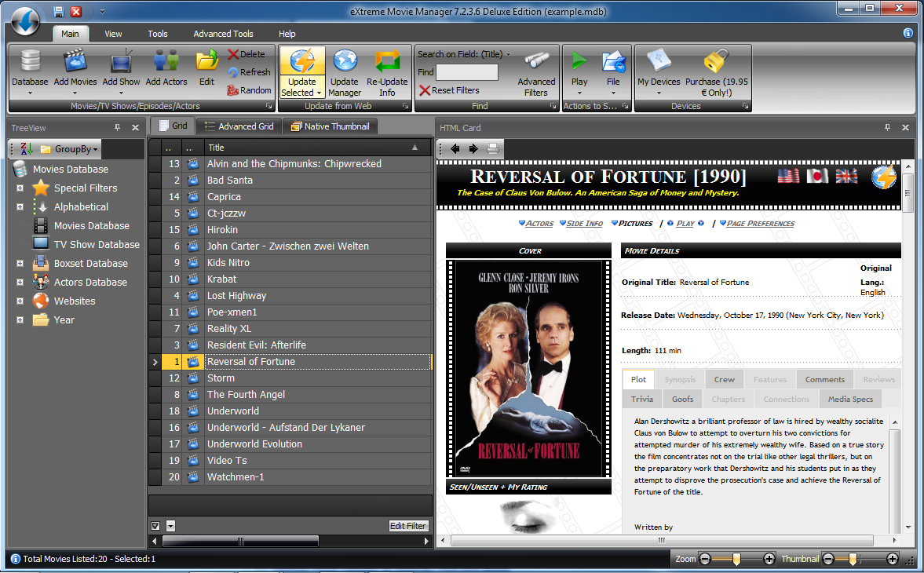This screenshot has width=924, height=573.
Task: Click the Add Show TV icon
Action: (x=122, y=61)
